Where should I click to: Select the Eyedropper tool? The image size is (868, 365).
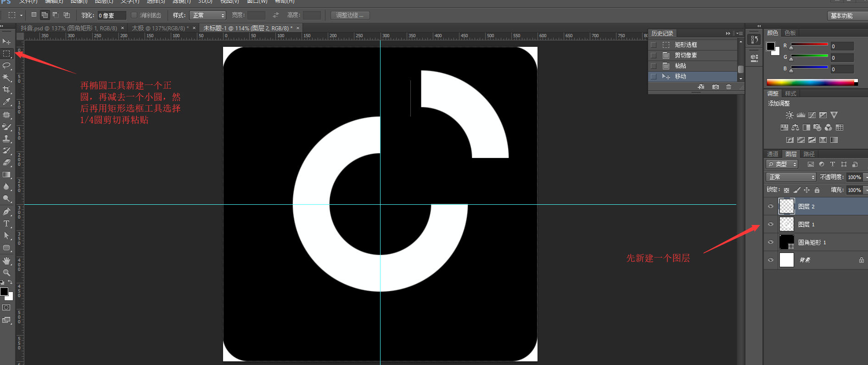[x=6, y=101]
